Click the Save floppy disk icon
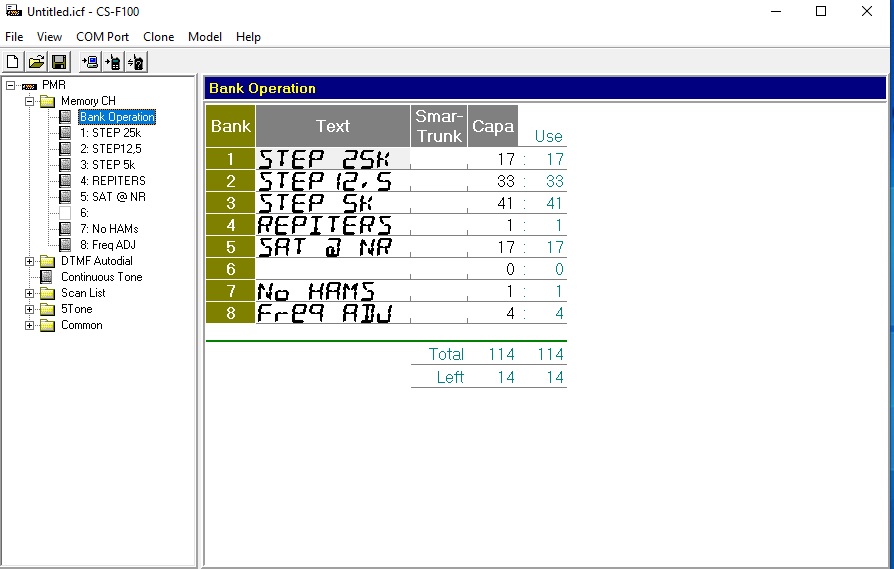Screen dimensions: 894x569 coord(59,62)
